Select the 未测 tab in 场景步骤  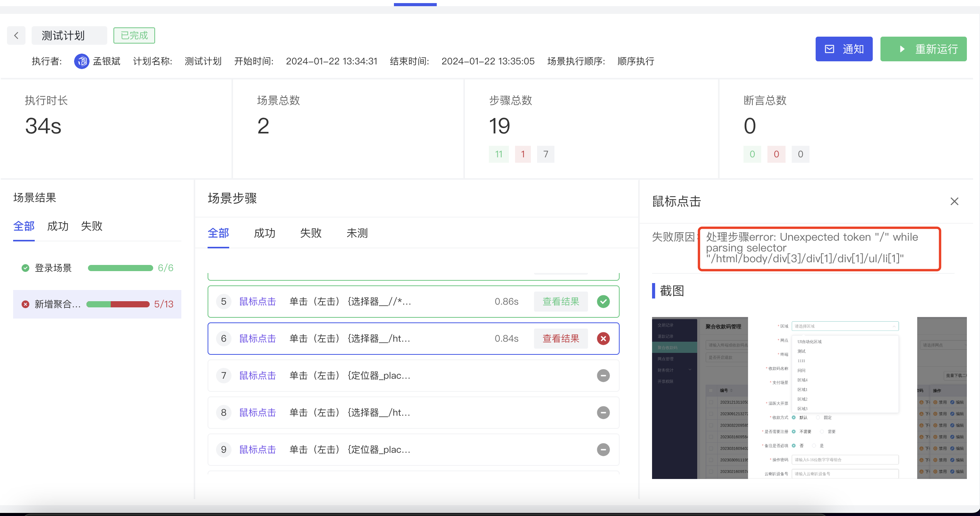tap(357, 233)
